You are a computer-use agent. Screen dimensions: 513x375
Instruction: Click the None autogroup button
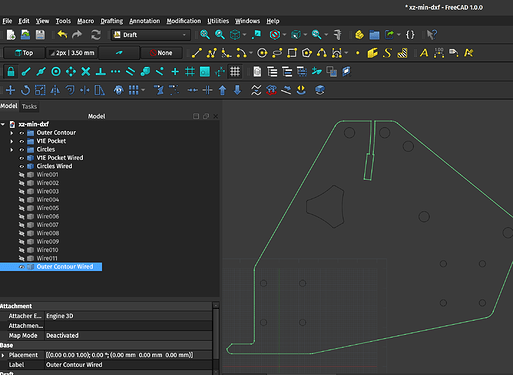(161, 53)
